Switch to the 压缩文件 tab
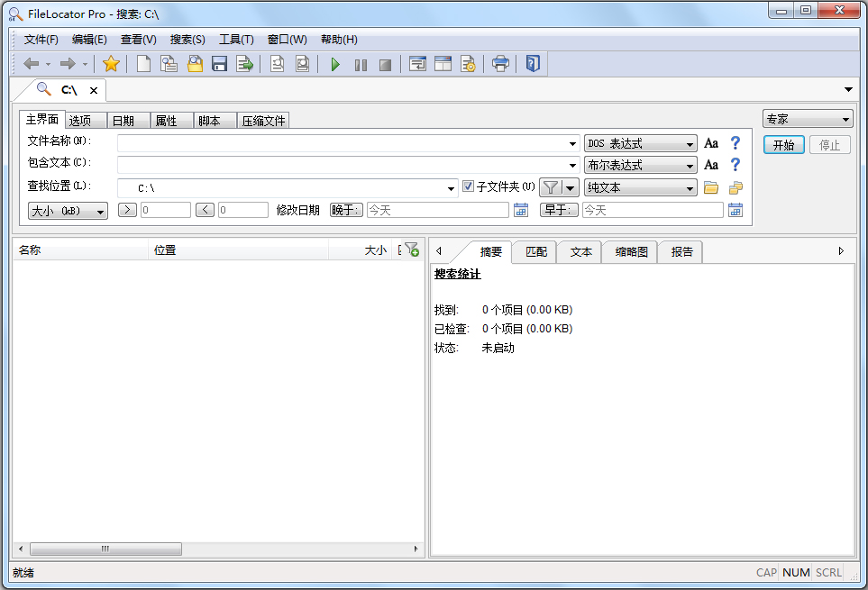The width and height of the screenshot is (868, 590). point(263,121)
